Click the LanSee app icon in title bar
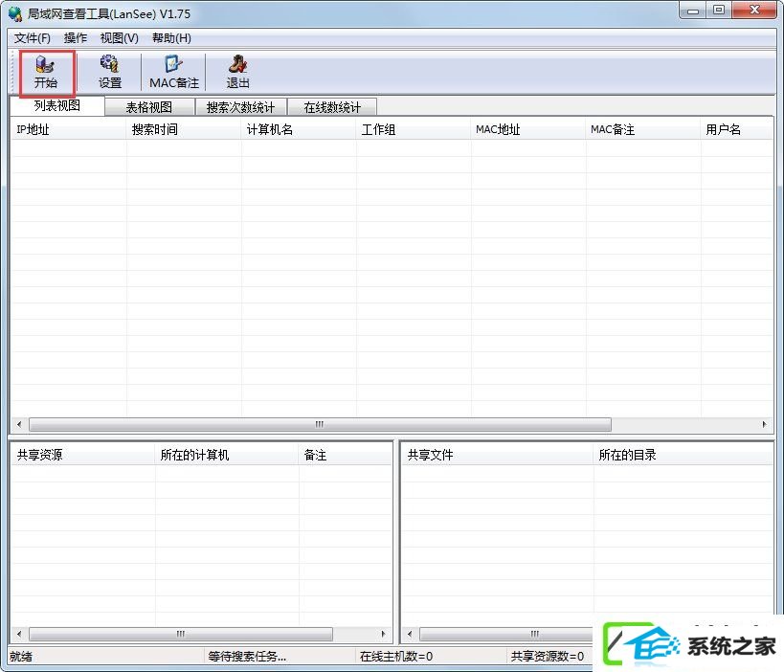The width and height of the screenshot is (784, 672). pos(15,12)
